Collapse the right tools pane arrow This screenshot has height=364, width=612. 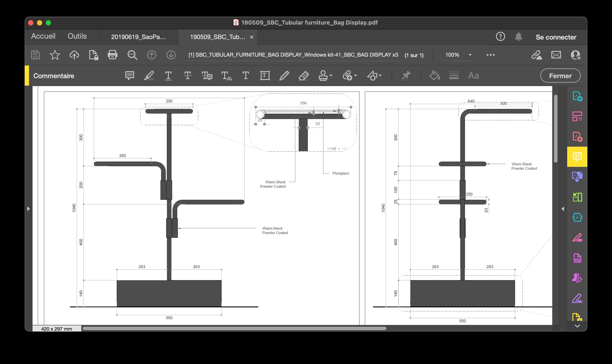click(563, 209)
